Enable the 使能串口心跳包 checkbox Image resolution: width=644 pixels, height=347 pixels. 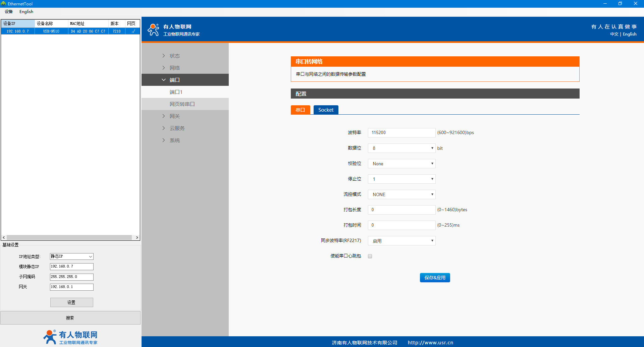click(x=370, y=256)
